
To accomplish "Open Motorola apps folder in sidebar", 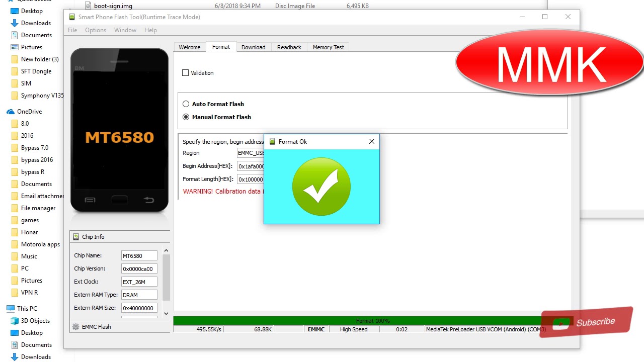I will 40,244.
